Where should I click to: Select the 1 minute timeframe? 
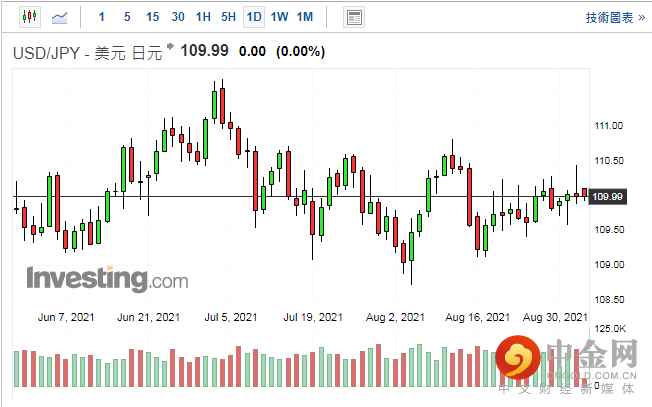[x=102, y=17]
